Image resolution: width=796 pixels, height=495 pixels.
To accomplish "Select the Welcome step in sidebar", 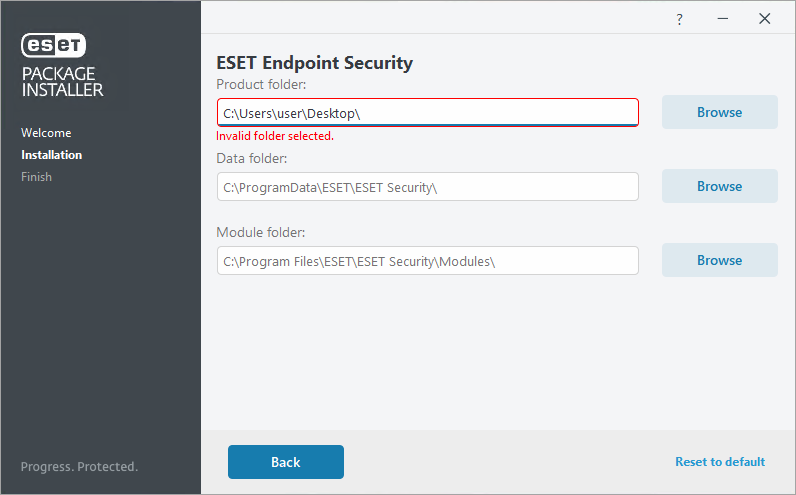I will tap(46, 133).
